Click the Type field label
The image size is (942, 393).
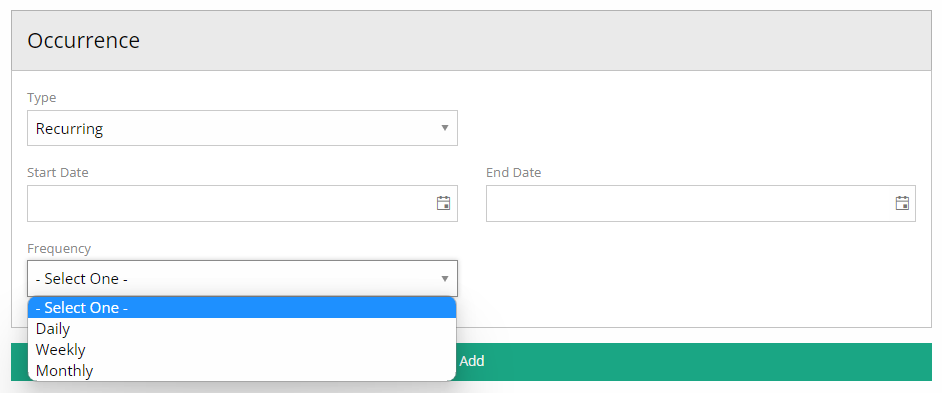click(x=41, y=97)
